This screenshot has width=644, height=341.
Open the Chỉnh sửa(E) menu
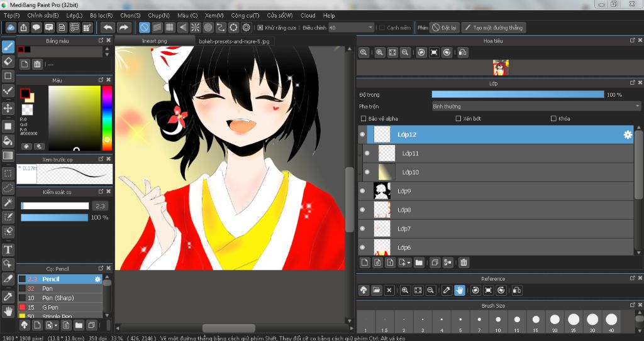point(43,16)
